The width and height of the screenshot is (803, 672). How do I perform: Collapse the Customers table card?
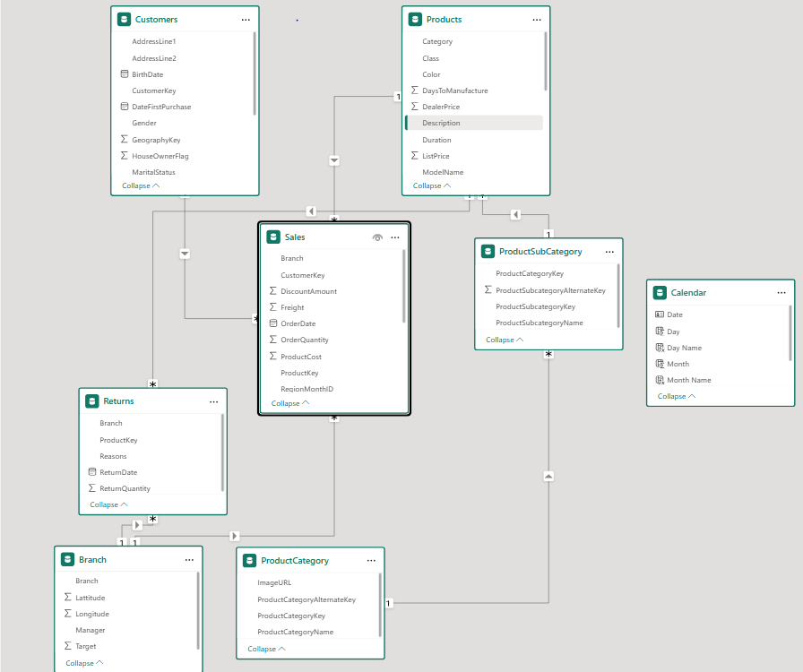pyautogui.click(x=141, y=185)
